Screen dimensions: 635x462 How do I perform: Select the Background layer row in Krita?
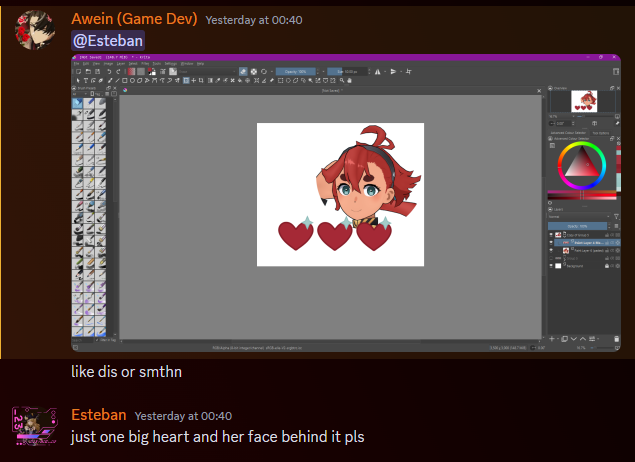pos(584,266)
